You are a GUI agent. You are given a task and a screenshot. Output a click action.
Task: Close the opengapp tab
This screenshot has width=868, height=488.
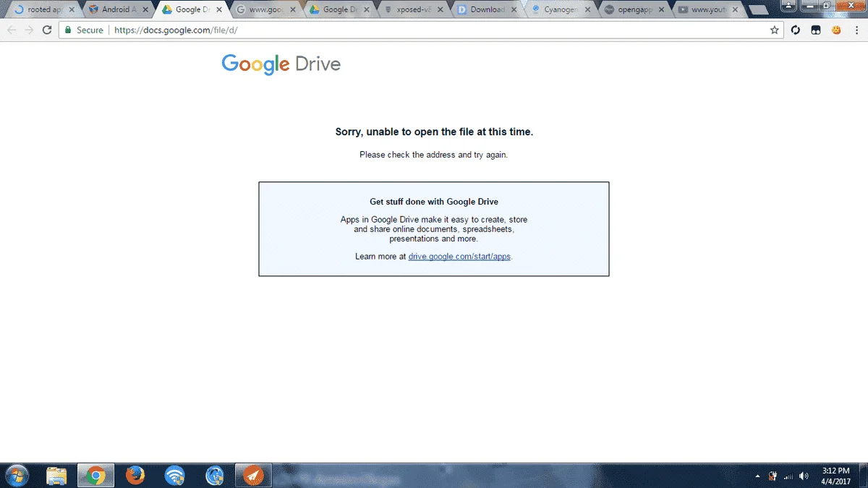coord(661,10)
